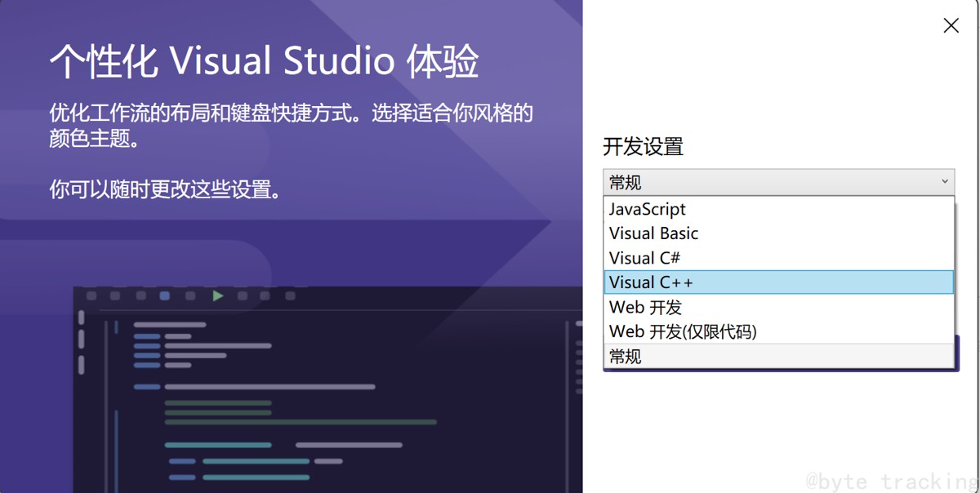Pick "Visual C#" development setting

tap(645, 258)
